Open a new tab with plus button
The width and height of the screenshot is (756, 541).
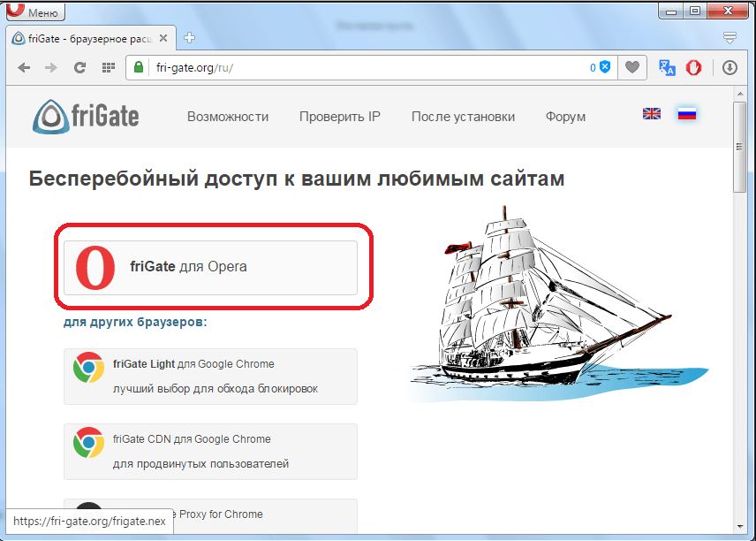pos(190,38)
